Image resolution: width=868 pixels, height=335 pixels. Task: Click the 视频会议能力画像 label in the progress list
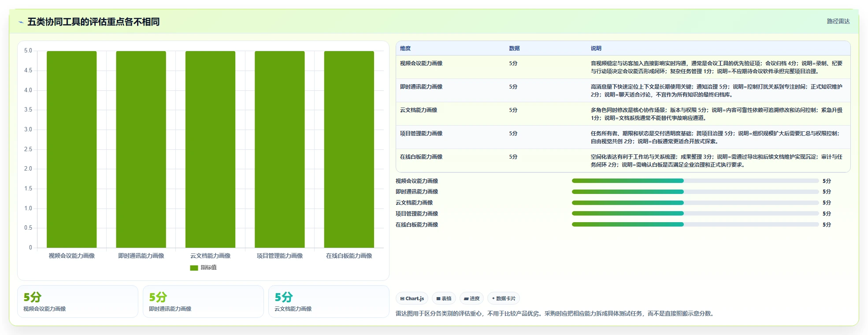(x=417, y=181)
